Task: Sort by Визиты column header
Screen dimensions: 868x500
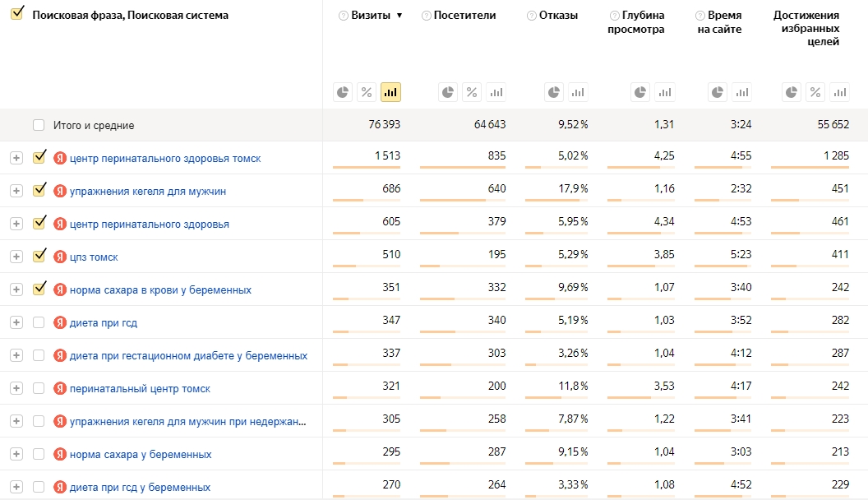Action: point(371,16)
